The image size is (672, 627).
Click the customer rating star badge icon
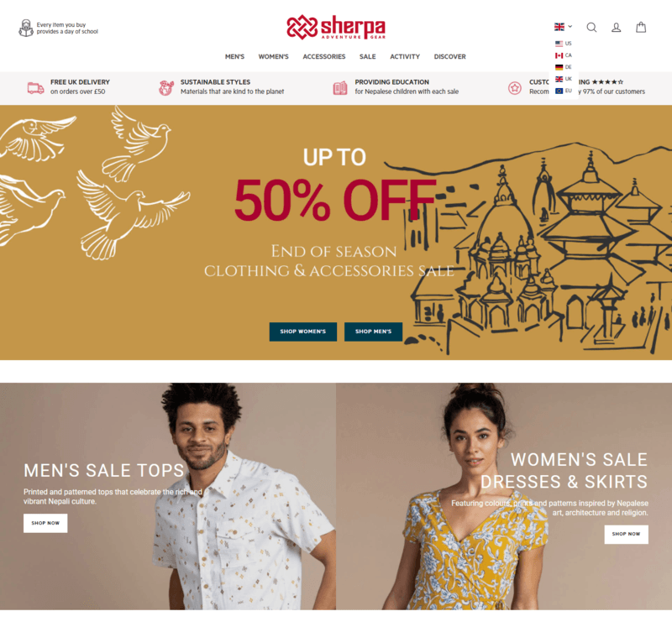tap(514, 88)
